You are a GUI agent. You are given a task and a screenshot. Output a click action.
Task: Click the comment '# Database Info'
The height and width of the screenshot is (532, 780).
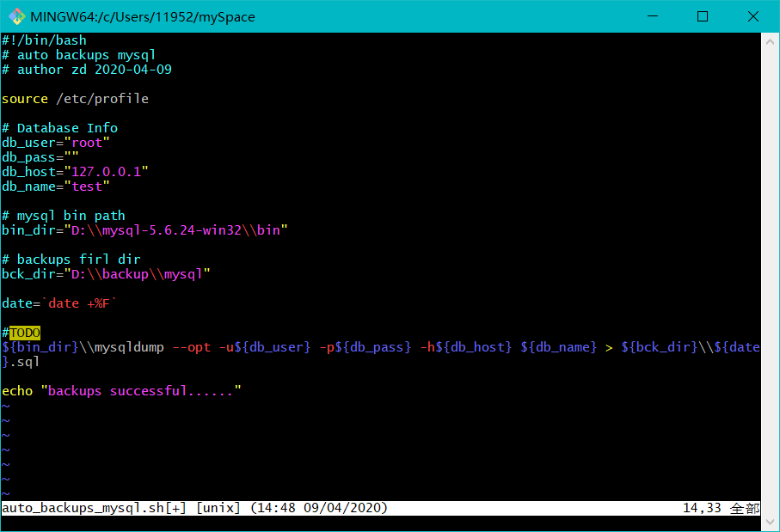tap(59, 128)
